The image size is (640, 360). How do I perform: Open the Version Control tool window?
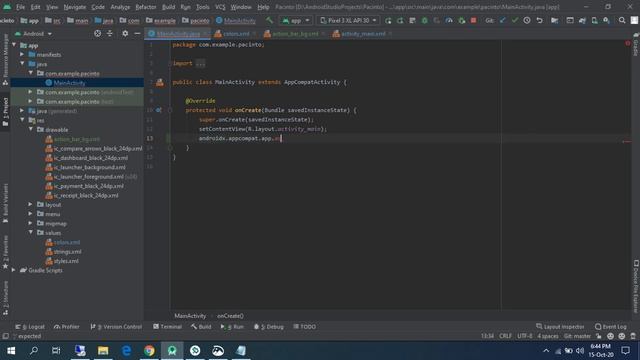(x=116, y=327)
